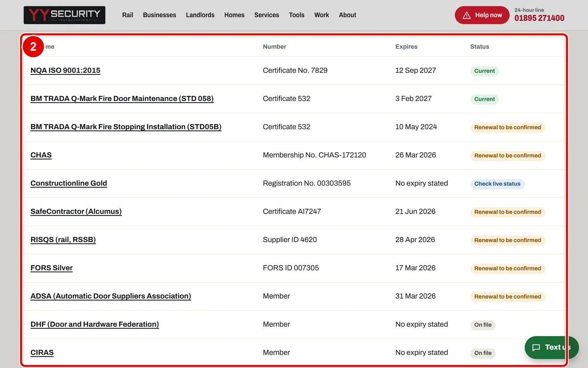Click the 21 Jun 2026 expiry date
Viewport: 588px width, 368px height.
pos(415,212)
